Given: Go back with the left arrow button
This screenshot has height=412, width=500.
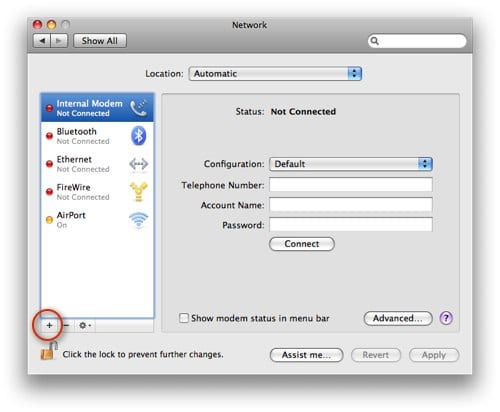Looking at the screenshot, I should tap(42, 41).
